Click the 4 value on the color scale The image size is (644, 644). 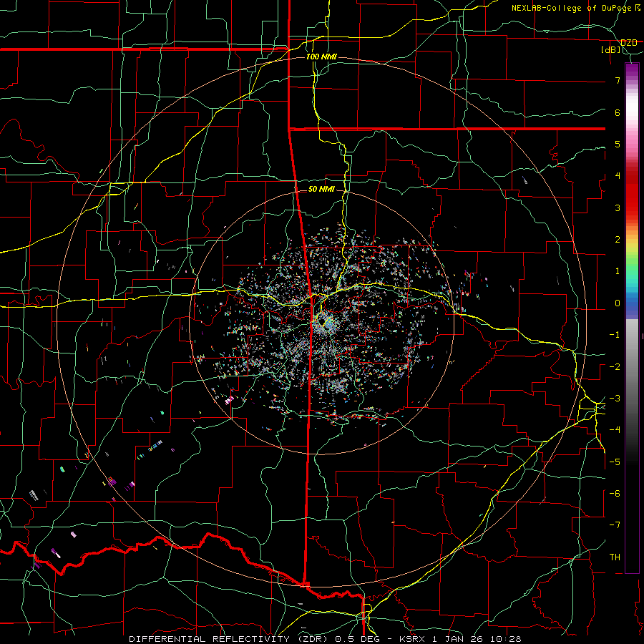618,176
